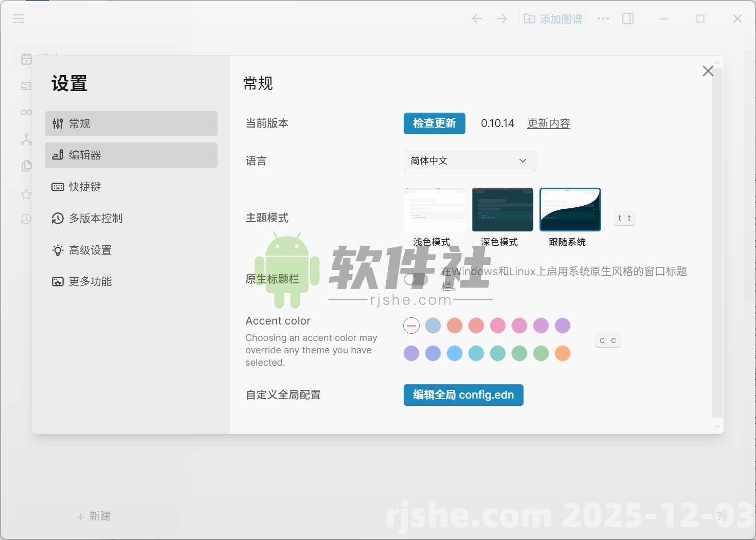Select the 浅色模式 light theme thumbnail
Image resolution: width=756 pixels, height=540 pixels.
[x=434, y=209]
